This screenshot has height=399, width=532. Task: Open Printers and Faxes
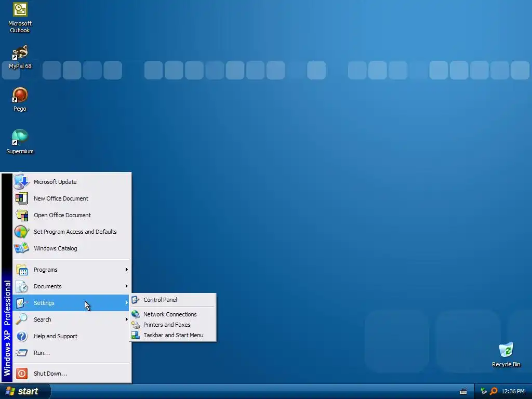(173, 325)
